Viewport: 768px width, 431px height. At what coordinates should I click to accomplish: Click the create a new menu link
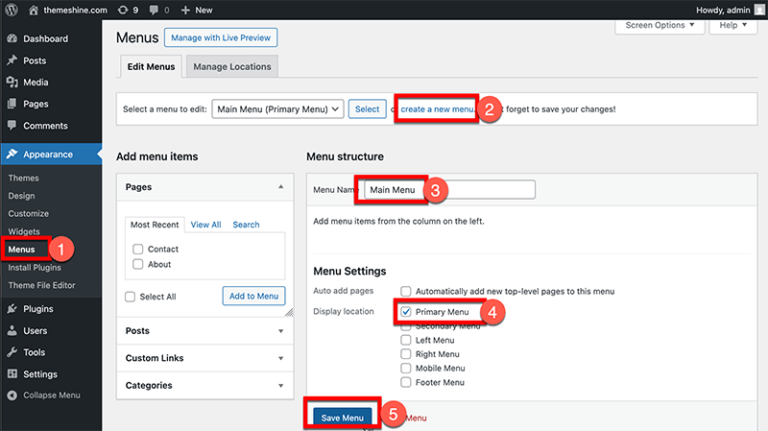tap(436, 108)
